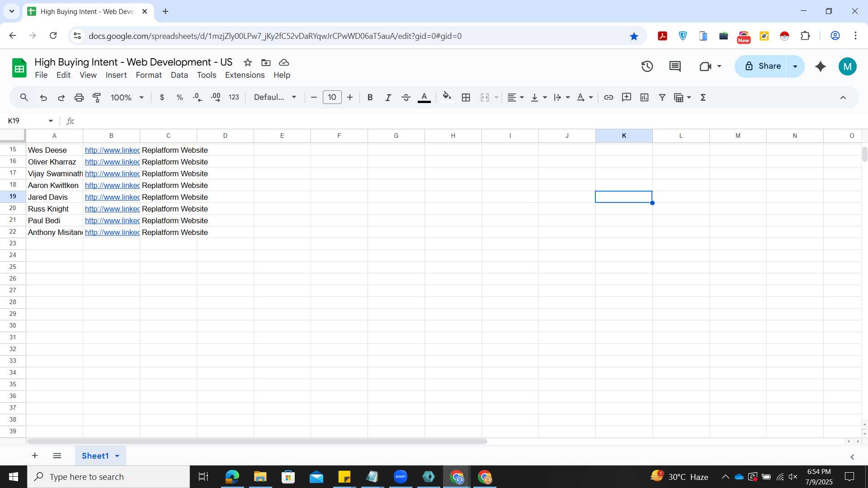Open the Extensions menu
The height and width of the screenshot is (488, 868).
[x=245, y=75]
